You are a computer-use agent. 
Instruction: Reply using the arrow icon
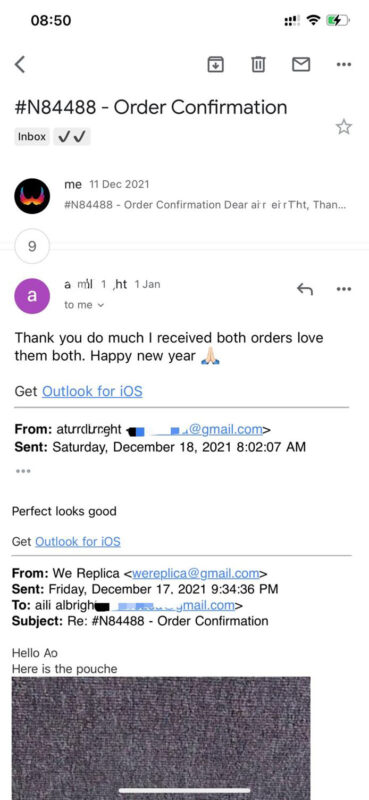[x=305, y=289]
